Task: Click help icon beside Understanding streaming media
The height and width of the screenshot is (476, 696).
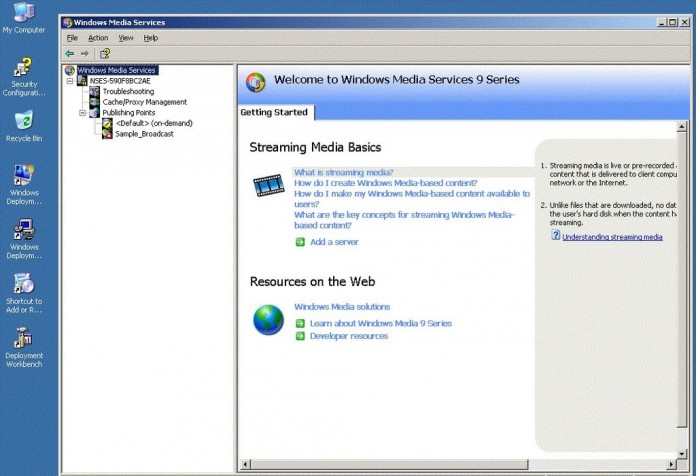Action: tap(556, 235)
